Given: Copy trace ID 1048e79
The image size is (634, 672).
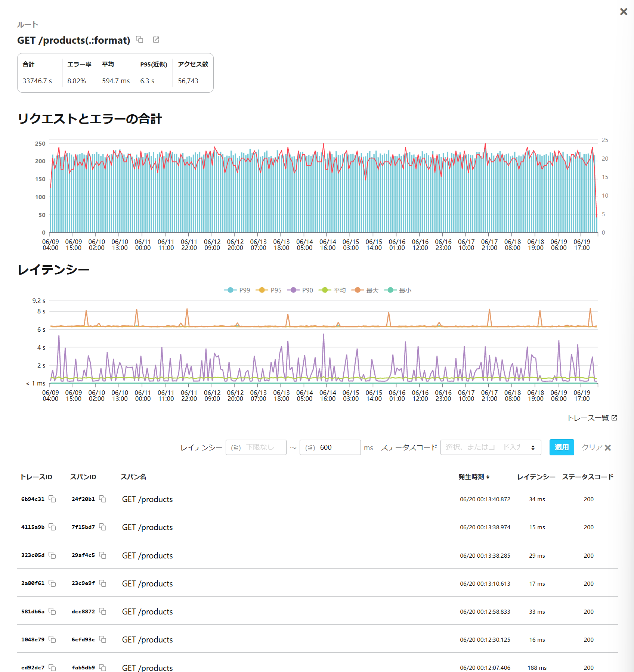Looking at the screenshot, I should (x=52, y=640).
